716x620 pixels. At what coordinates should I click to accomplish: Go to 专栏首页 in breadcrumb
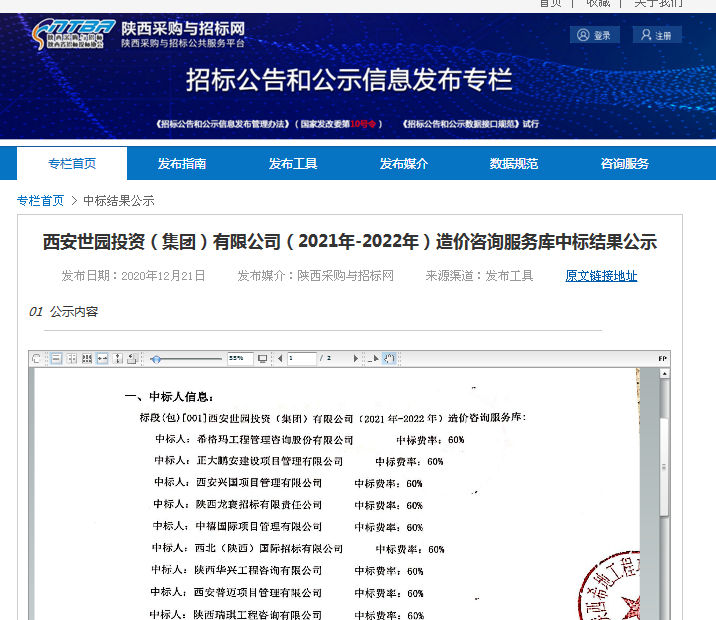tap(40, 200)
